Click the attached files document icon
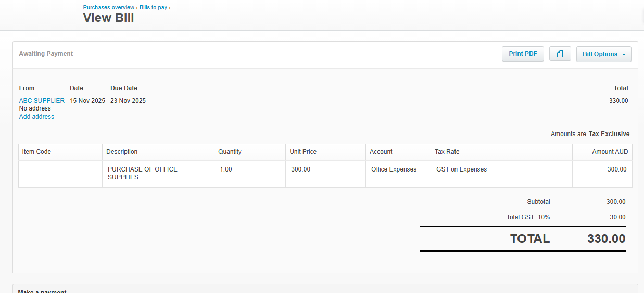This screenshot has height=293, width=644. 560,54
